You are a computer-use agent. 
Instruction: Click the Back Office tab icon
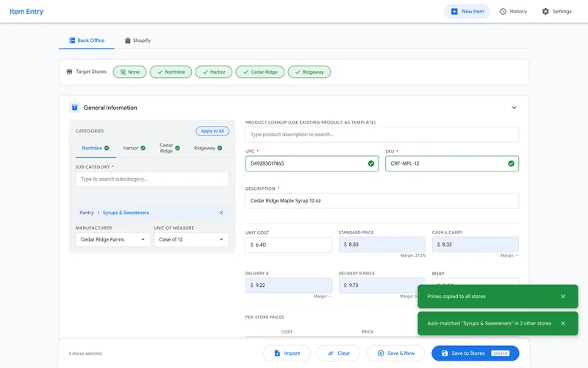[x=72, y=40]
